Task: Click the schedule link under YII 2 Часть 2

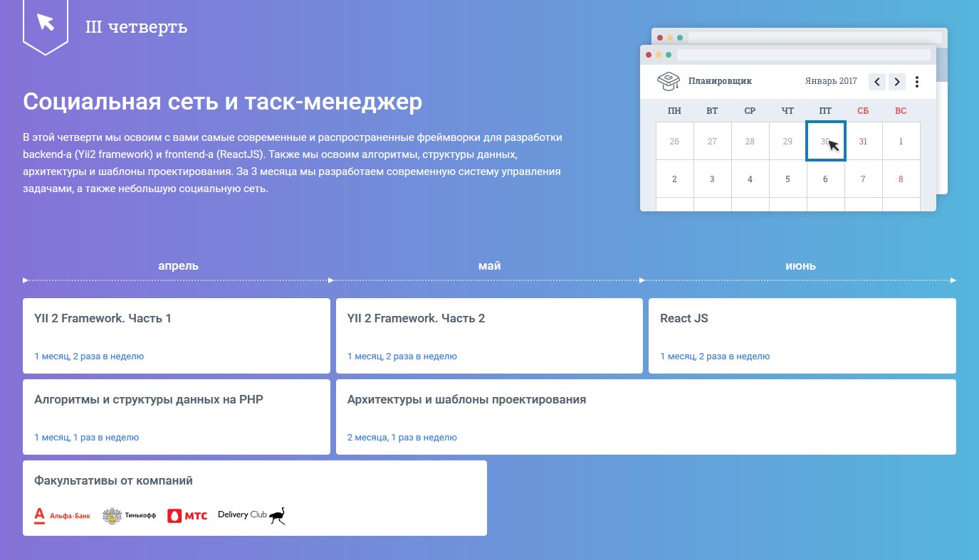Action: (x=402, y=356)
